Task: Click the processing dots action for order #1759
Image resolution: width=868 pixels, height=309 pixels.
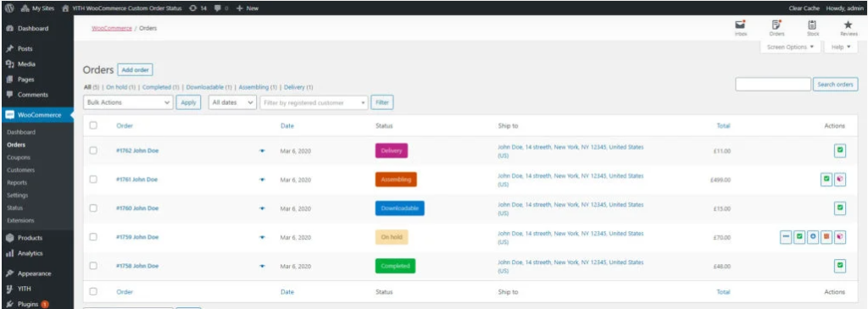Action: pos(786,236)
